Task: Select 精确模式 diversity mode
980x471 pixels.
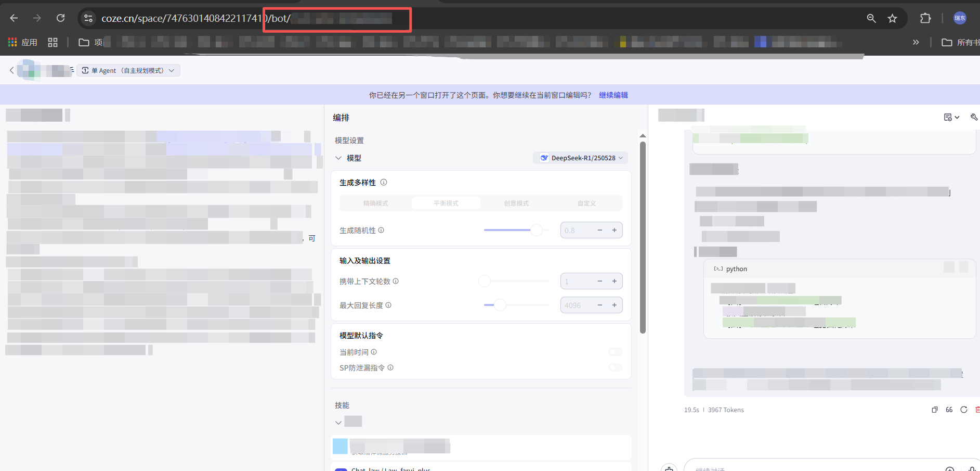Action: pos(376,203)
